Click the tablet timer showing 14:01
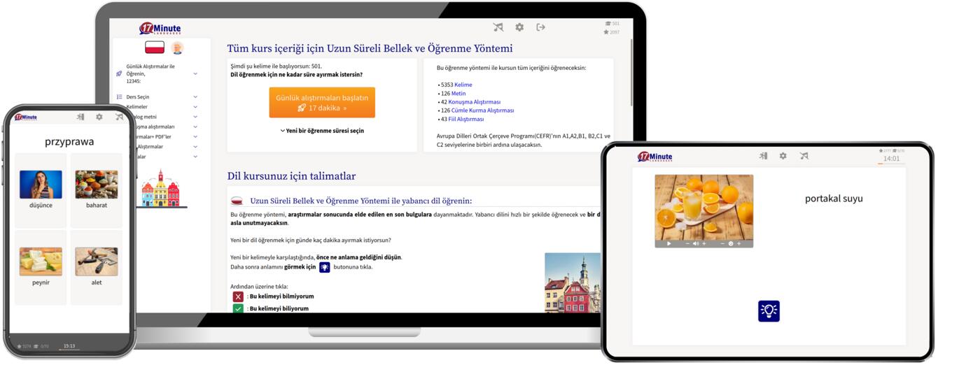Image resolution: width=980 pixels, height=372 pixels. click(892, 159)
